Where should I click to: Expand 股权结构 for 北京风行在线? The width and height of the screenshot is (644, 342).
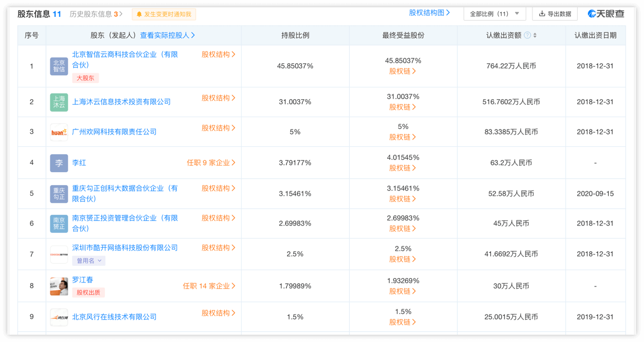219,313
